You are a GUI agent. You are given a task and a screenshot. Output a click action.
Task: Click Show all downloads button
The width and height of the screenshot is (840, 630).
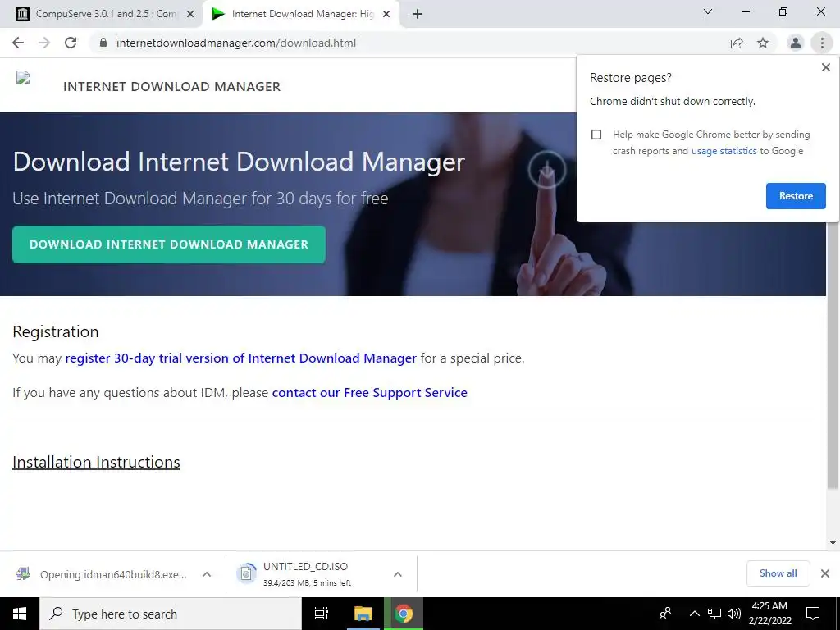778,573
